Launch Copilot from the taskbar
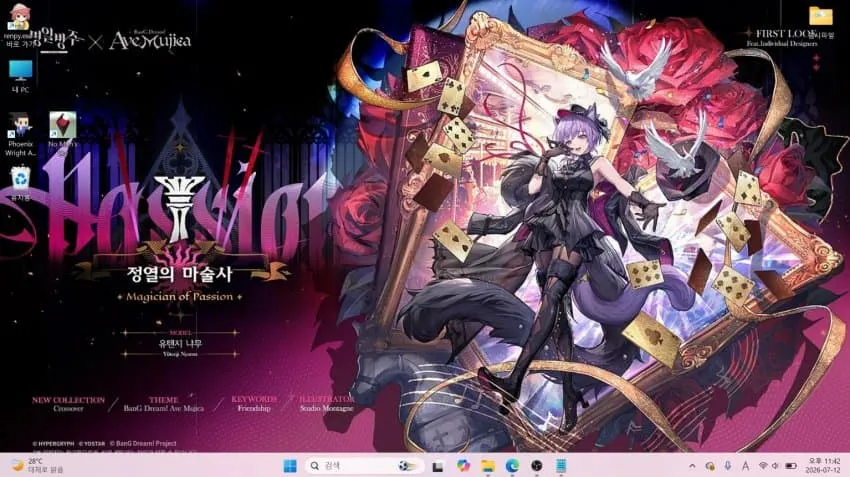Screen dimensions: 850x477 click(463, 466)
